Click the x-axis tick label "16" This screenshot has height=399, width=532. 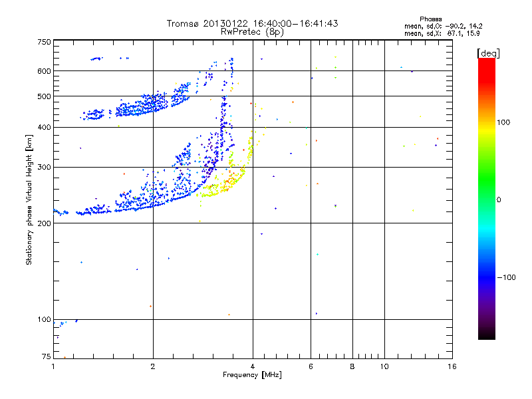[452, 366]
